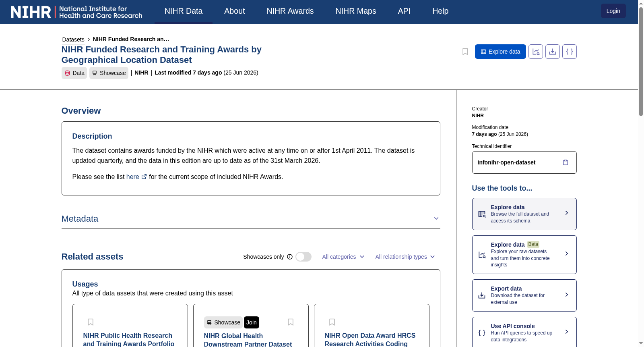Click the 'Last modified 7 days ago' text
Image resolution: width=644 pixels, height=347 pixels.
188,73
